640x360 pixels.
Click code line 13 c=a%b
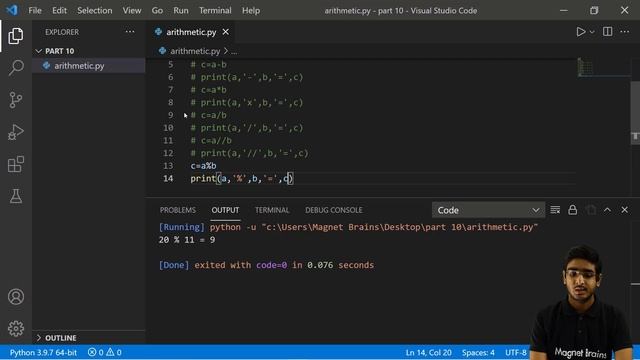click(203, 166)
